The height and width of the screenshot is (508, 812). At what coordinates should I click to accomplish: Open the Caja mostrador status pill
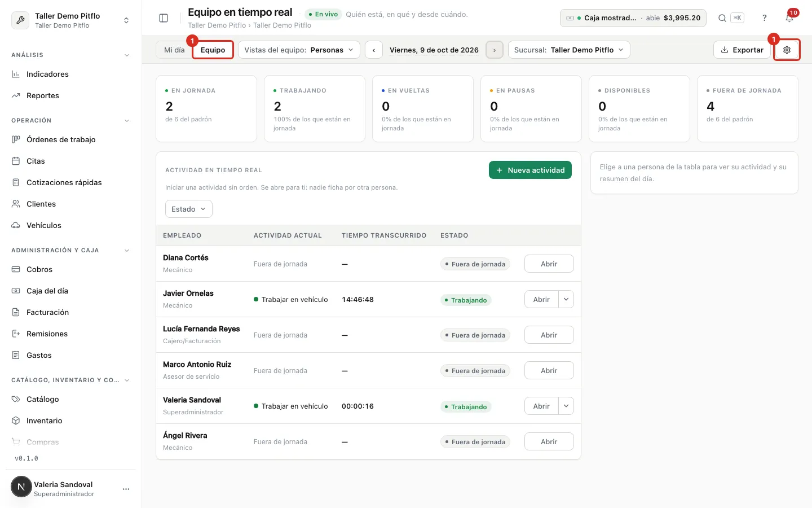pyautogui.click(x=633, y=18)
